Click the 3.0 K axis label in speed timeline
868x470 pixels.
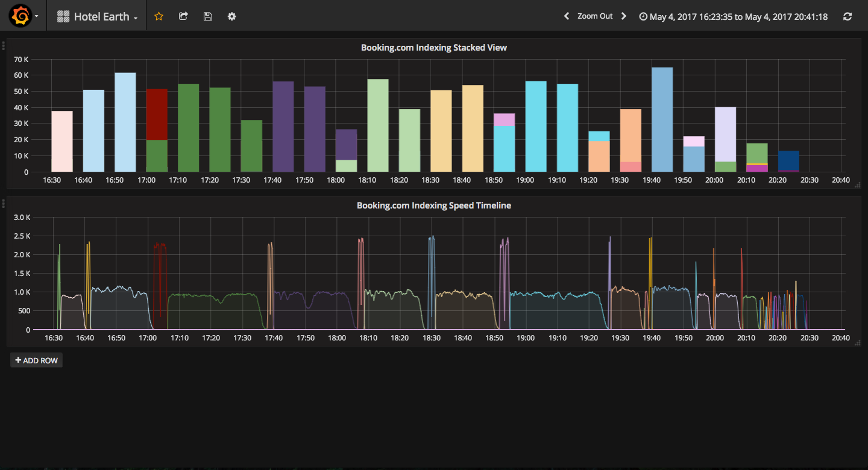(22, 218)
